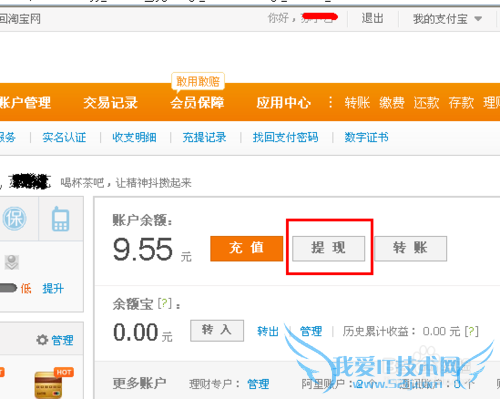Click the gray 转账 button beside 提现
The height and width of the screenshot is (399, 500).
pyautogui.click(x=410, y=248)
